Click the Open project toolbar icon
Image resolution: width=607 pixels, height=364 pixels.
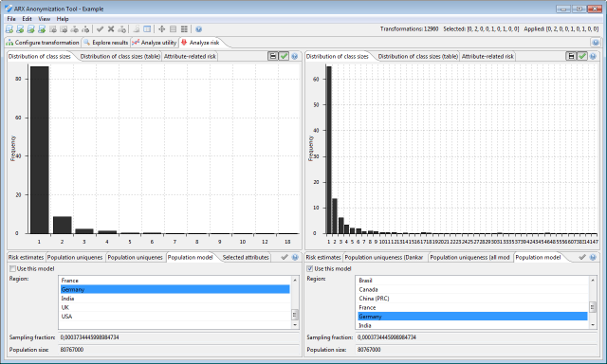point(20,29)
